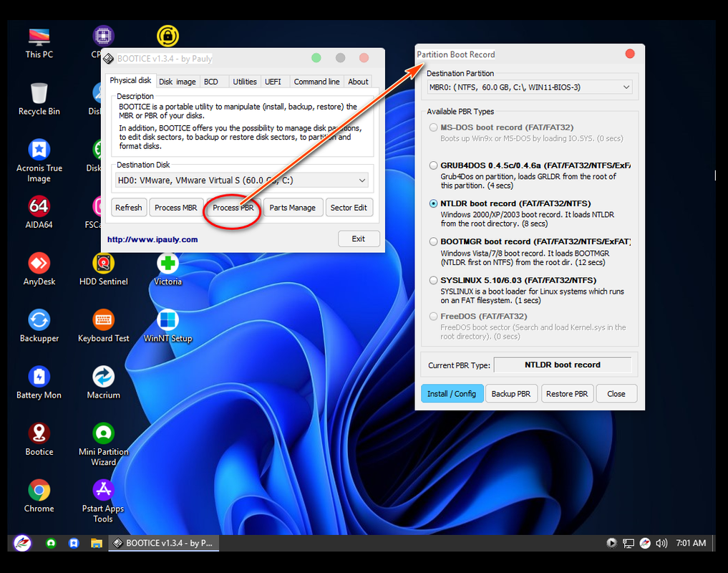Switch to Physical disk tab

pyautogui.click(x=130, y=80)
